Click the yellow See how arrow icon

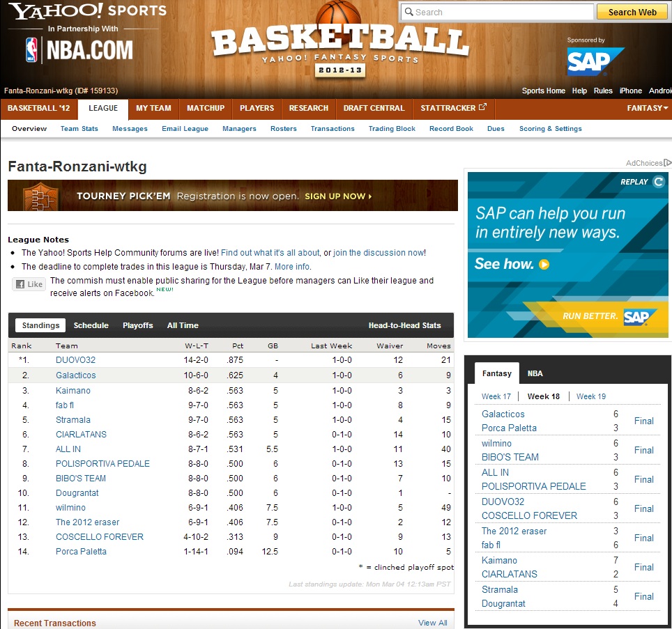click(x=544, y=265)
